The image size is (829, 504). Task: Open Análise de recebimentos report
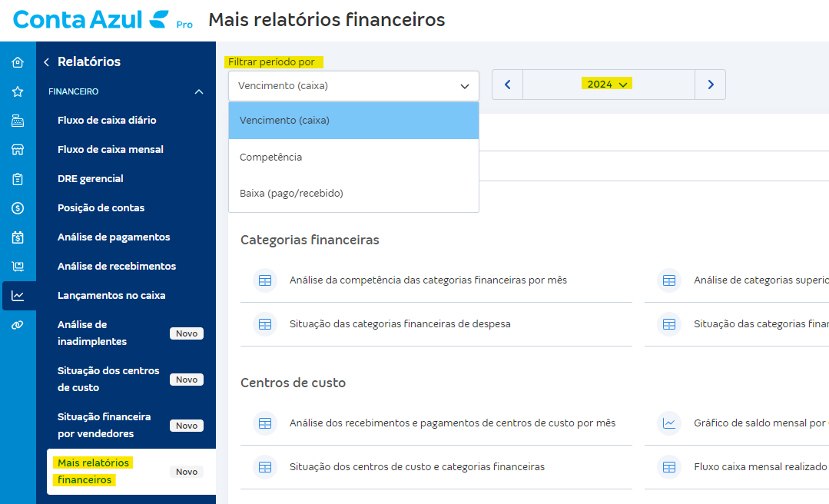pos(117,266)
